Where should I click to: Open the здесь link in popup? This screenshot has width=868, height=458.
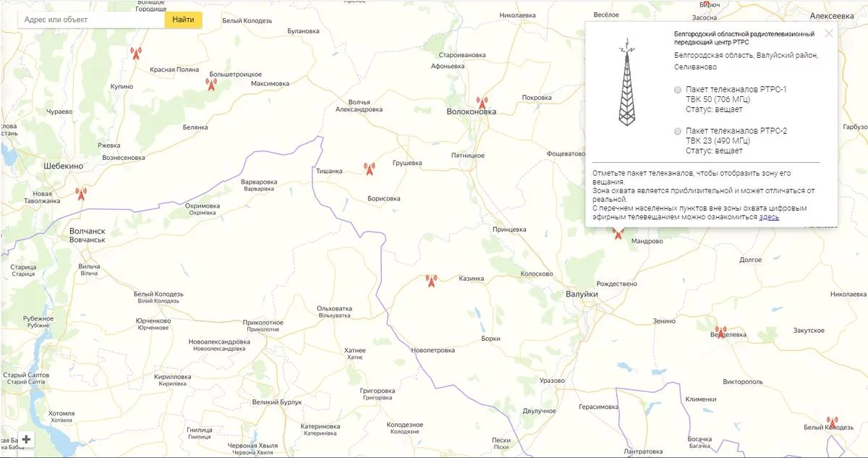point(769,216)
